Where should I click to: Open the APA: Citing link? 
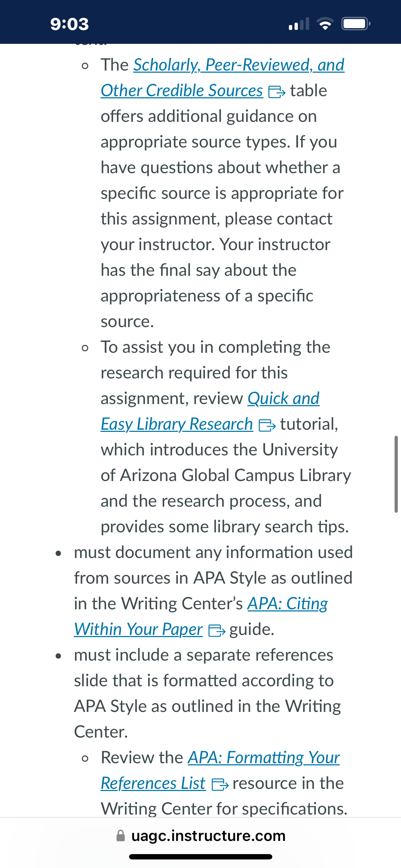[288, 604]
